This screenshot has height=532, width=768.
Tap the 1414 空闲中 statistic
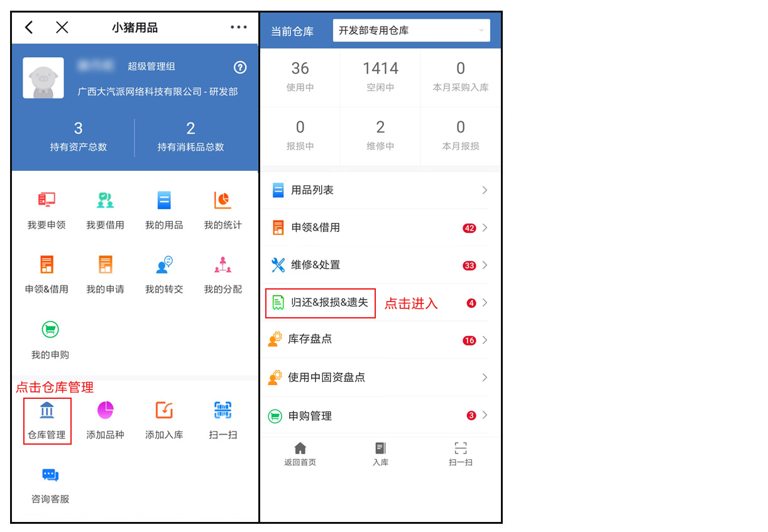[x=380, y=77]
